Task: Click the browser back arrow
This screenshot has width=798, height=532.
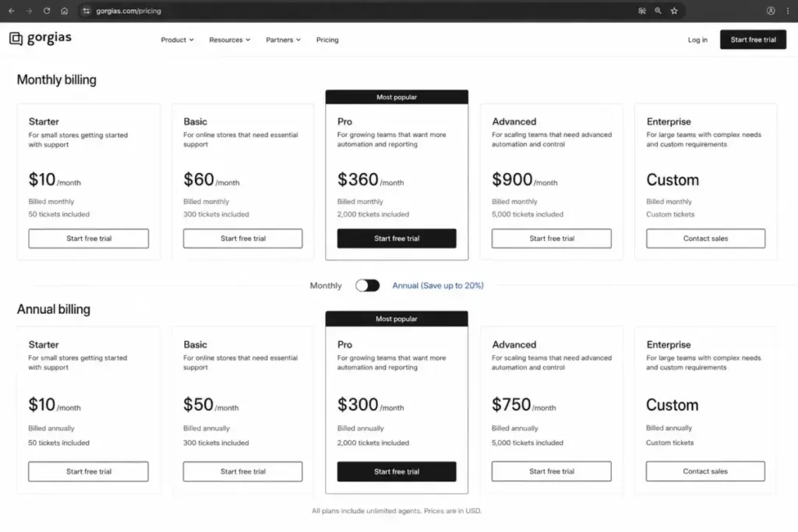Action: pos(12,11)
